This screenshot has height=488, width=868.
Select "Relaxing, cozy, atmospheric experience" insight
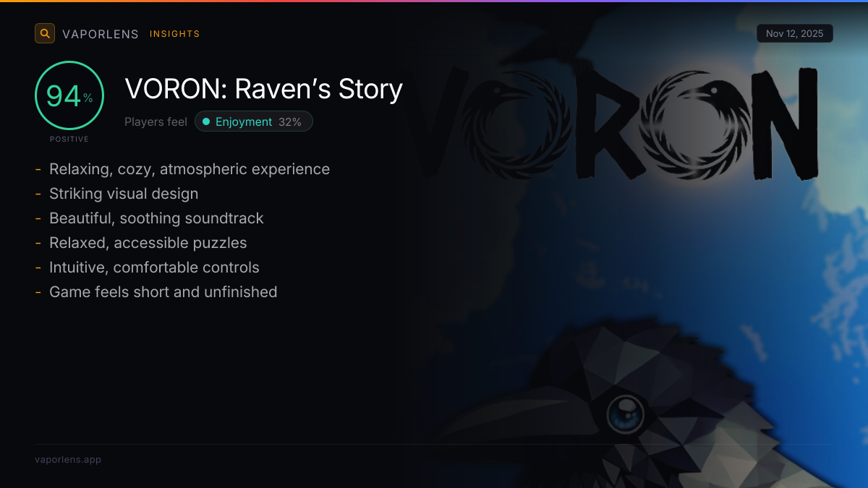click(x=190, y=169)
